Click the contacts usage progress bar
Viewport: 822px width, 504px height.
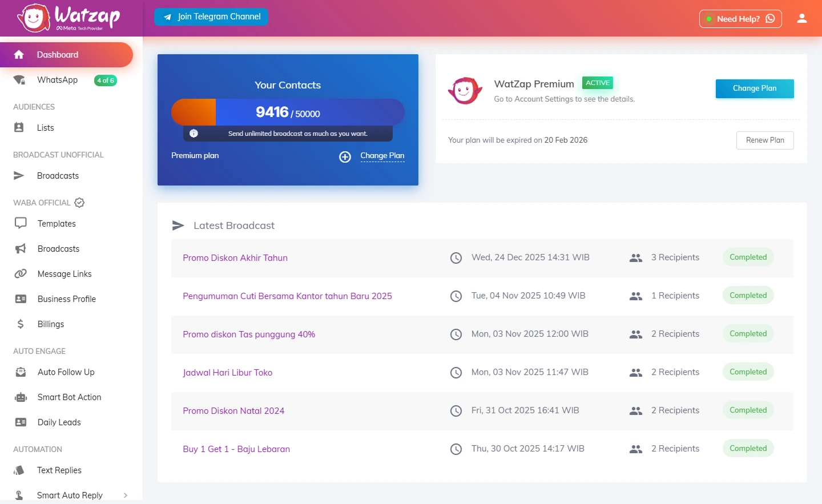pyautogui.click(x=288, y=112)
